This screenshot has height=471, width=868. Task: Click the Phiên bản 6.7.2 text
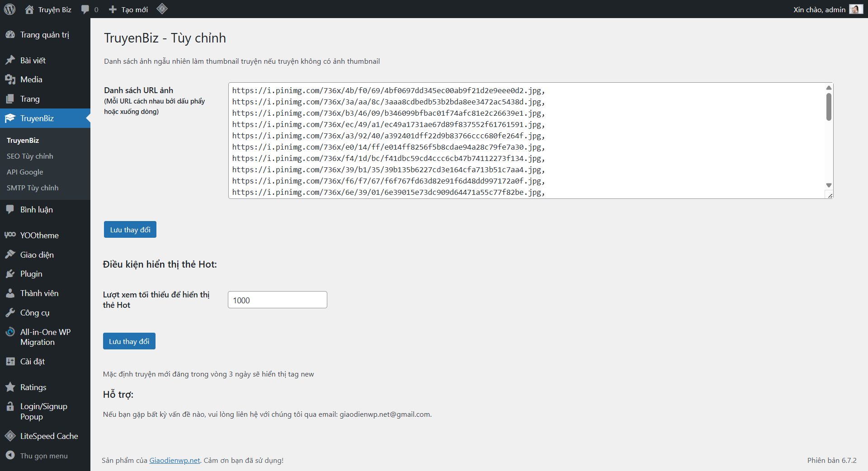(x=832, y=460)
